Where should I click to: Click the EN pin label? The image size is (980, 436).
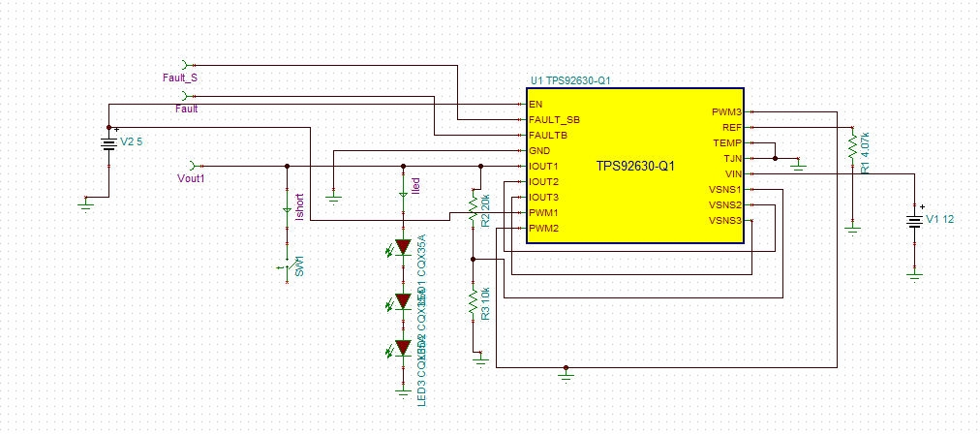coord(536,104)
